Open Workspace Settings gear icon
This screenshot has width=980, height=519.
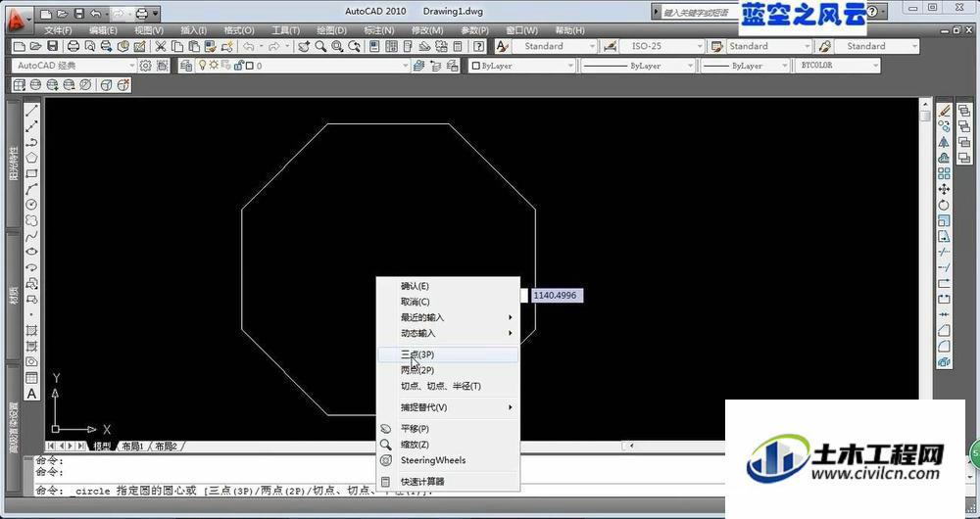146,65
